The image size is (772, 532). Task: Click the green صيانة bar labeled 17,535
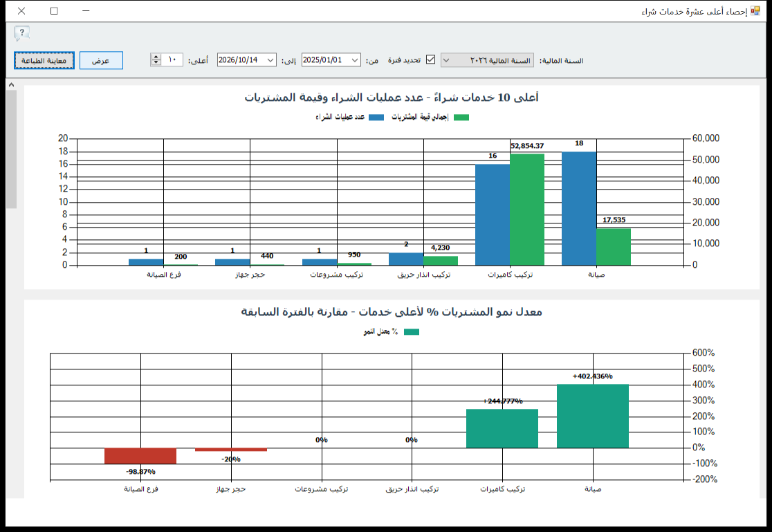(x=614, y=247)
